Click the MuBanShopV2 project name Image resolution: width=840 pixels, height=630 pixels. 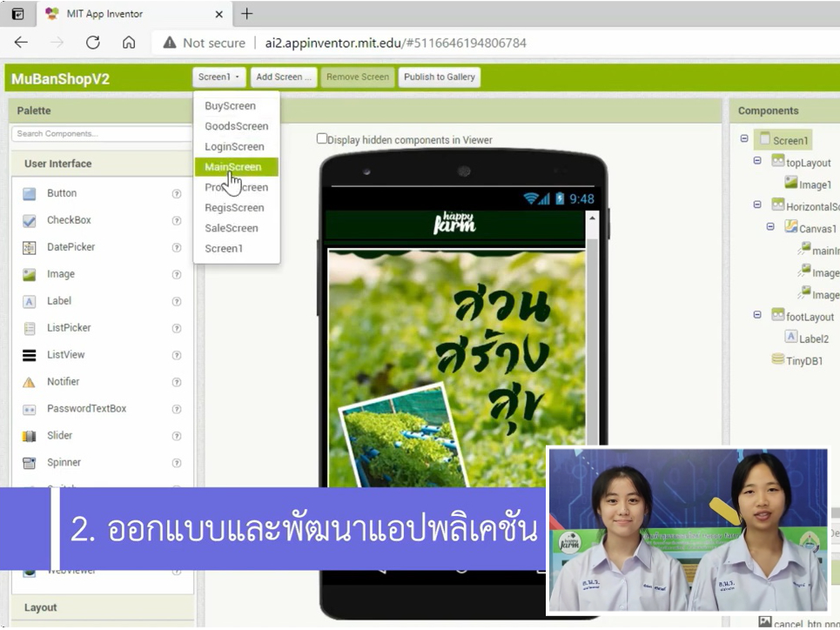click(61, 79)
